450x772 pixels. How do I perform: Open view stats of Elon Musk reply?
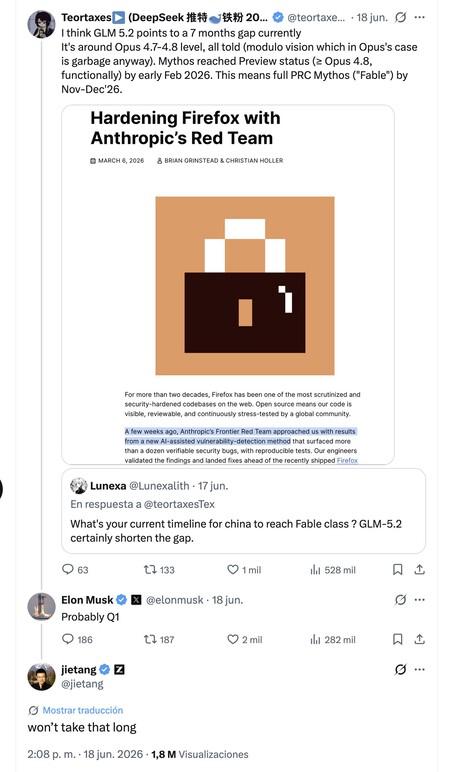point(333,640)
